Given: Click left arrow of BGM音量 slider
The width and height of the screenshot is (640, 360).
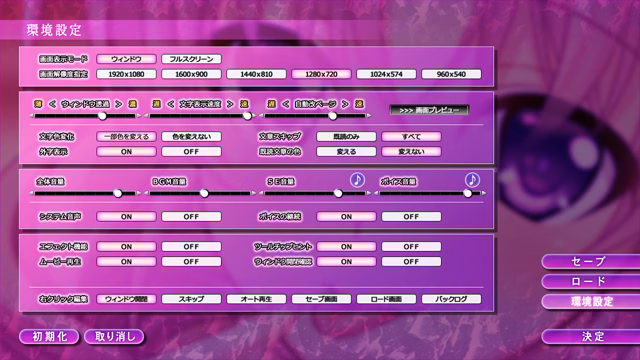Looking at the screenshot, I should tap(147, 193).
